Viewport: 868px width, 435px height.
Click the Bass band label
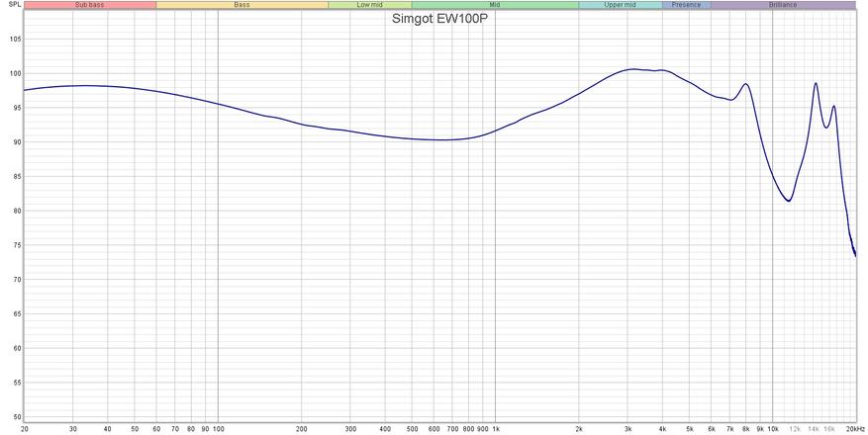click(x=241, y=5)
